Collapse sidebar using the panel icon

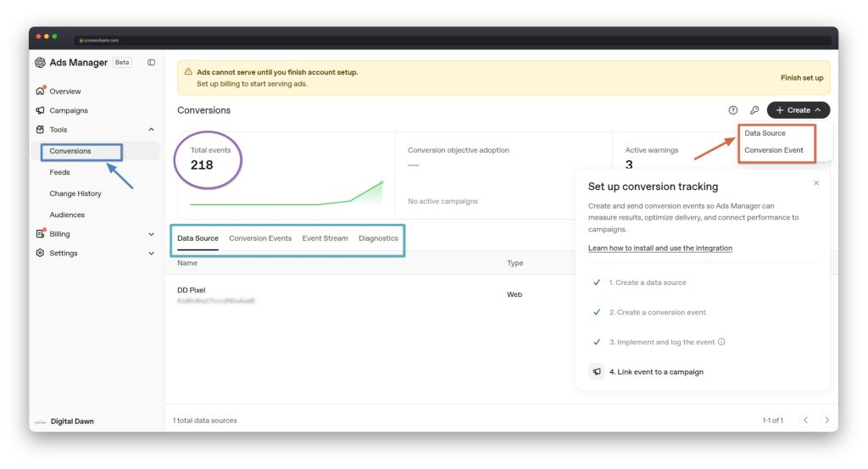pos(151,63)
